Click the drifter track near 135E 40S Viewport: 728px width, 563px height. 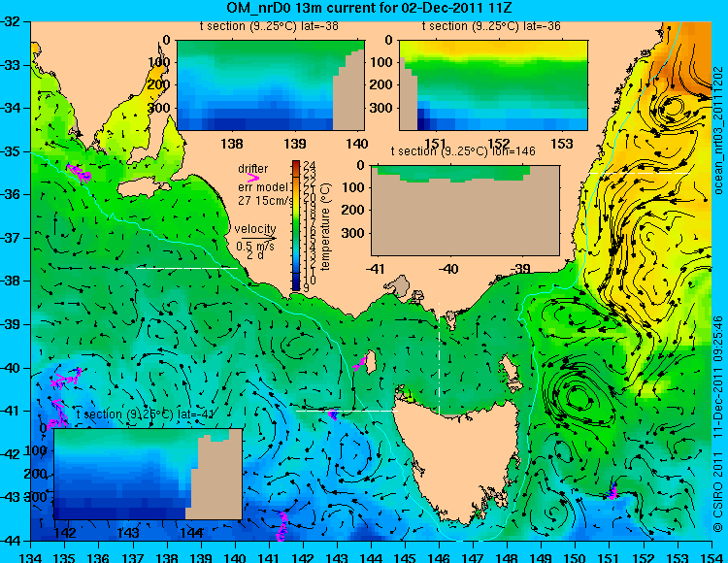(66, 379)
